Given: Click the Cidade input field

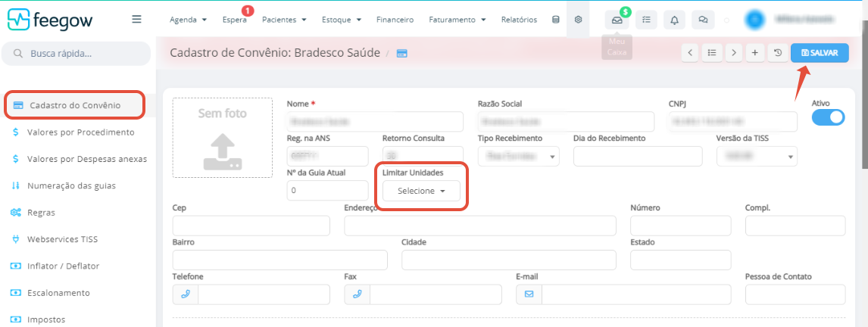Looking at the screenshot, I should tap(509, 260).
